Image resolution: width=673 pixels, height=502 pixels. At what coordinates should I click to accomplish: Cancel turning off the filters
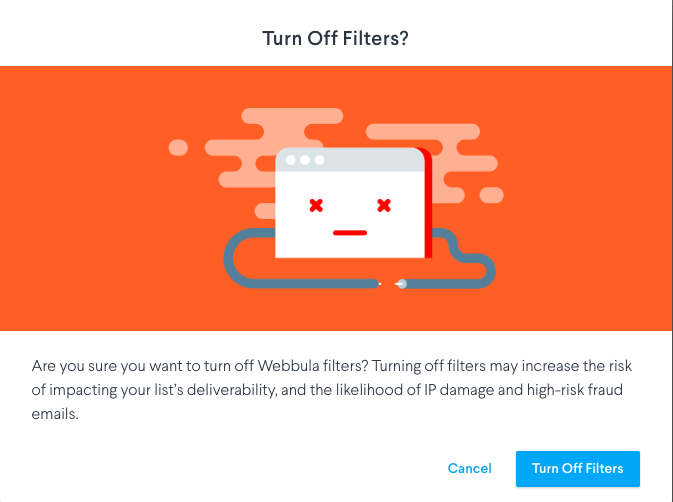pyautogui.click(x=470, y=469)
